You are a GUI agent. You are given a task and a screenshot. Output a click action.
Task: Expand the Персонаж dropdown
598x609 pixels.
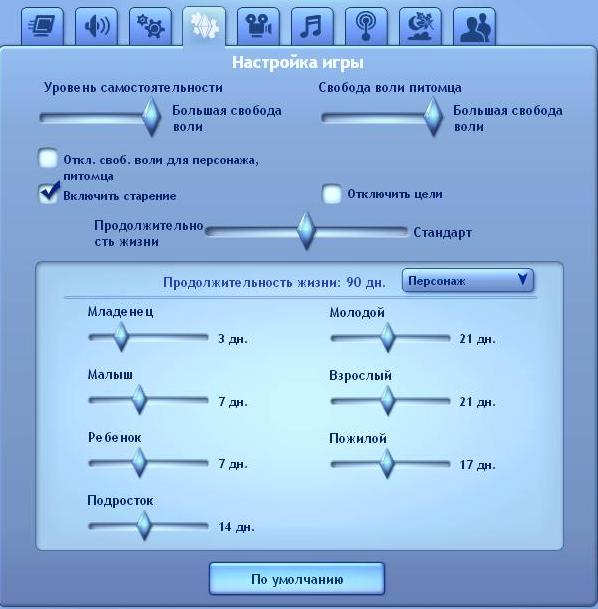(468, 280)
